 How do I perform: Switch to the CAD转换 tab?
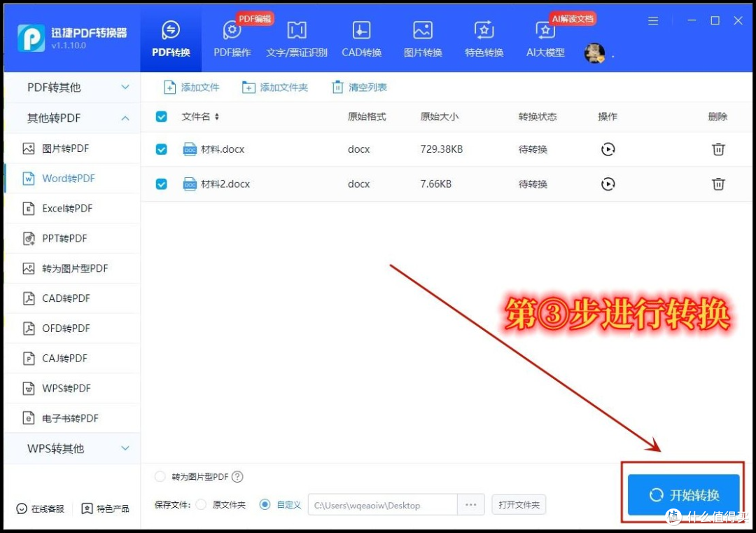362,39
